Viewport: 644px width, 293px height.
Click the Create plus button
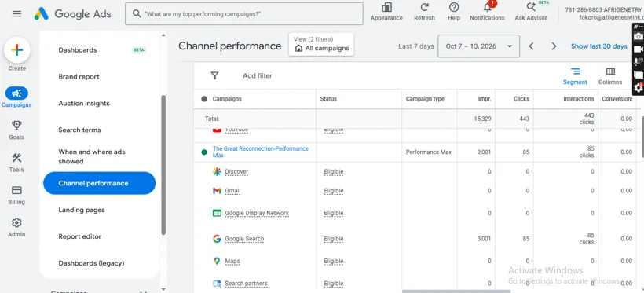(x=16, y=49)
